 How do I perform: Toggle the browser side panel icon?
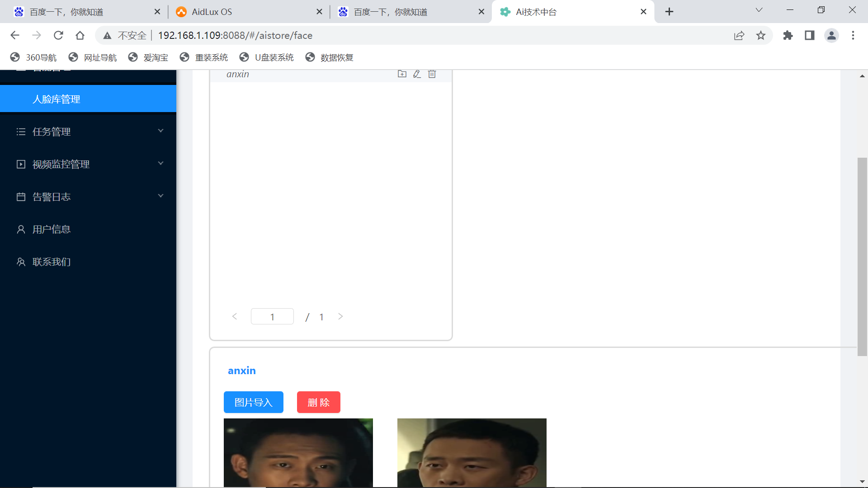810,35
